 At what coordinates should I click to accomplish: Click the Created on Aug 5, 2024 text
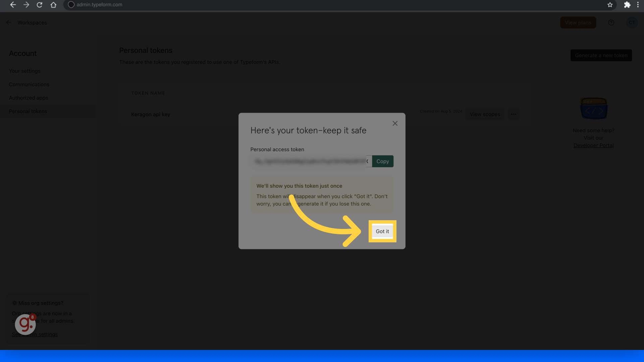(441, 111)
